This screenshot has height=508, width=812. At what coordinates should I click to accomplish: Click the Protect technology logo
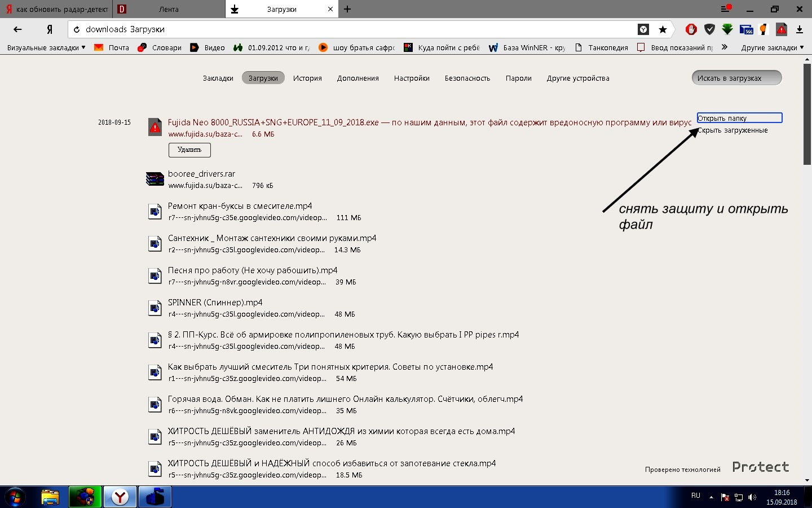pos(760,467)
